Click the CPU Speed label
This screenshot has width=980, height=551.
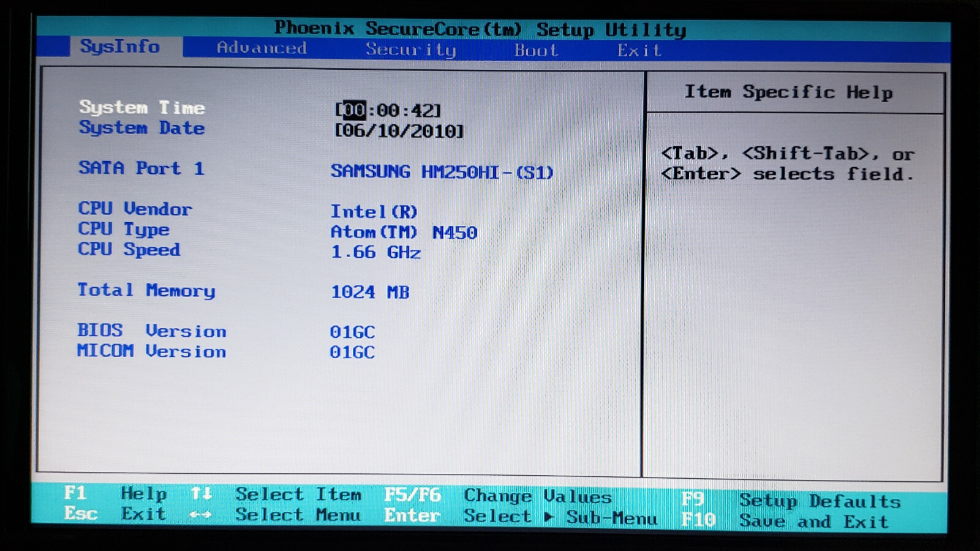(129, 250)
